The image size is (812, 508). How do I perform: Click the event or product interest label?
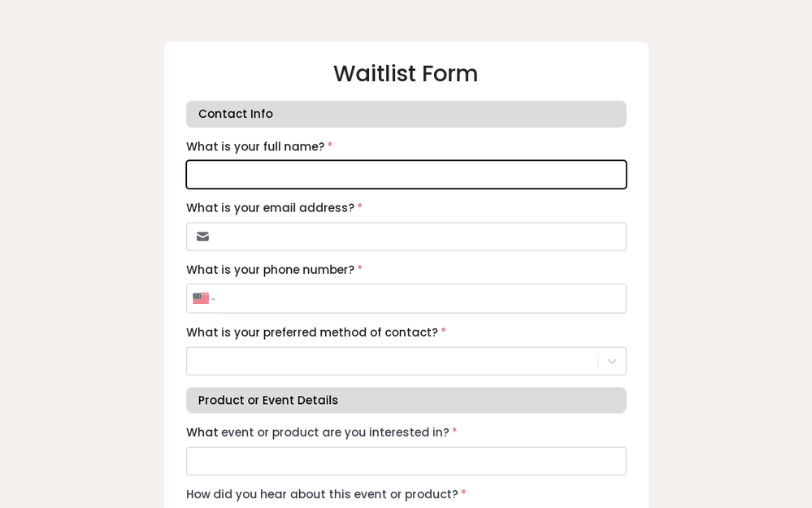(x=317, y=432)
